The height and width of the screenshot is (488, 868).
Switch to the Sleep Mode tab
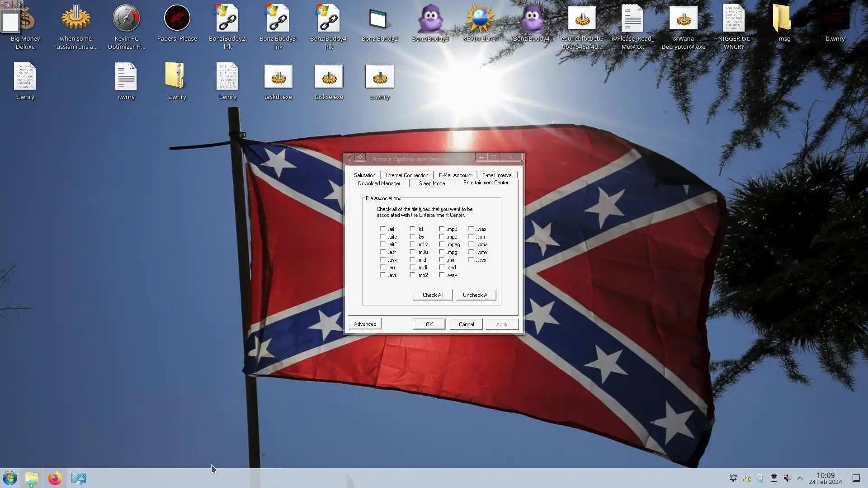[431, 183]
